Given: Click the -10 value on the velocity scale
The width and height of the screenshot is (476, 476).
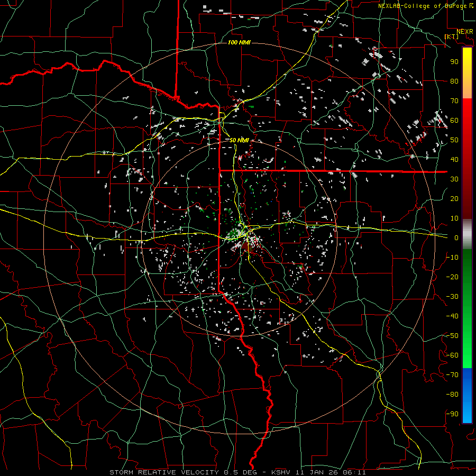Looking at the screenshot, I should [x=452, y=258].
